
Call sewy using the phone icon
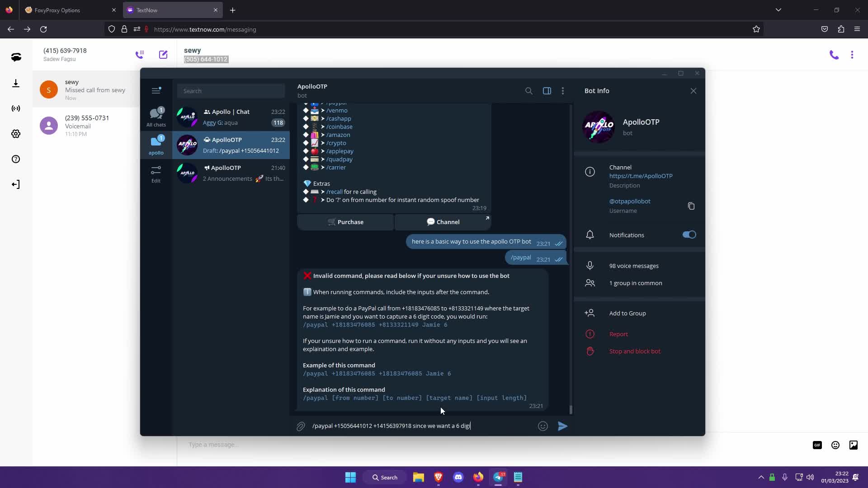(834, 55)
